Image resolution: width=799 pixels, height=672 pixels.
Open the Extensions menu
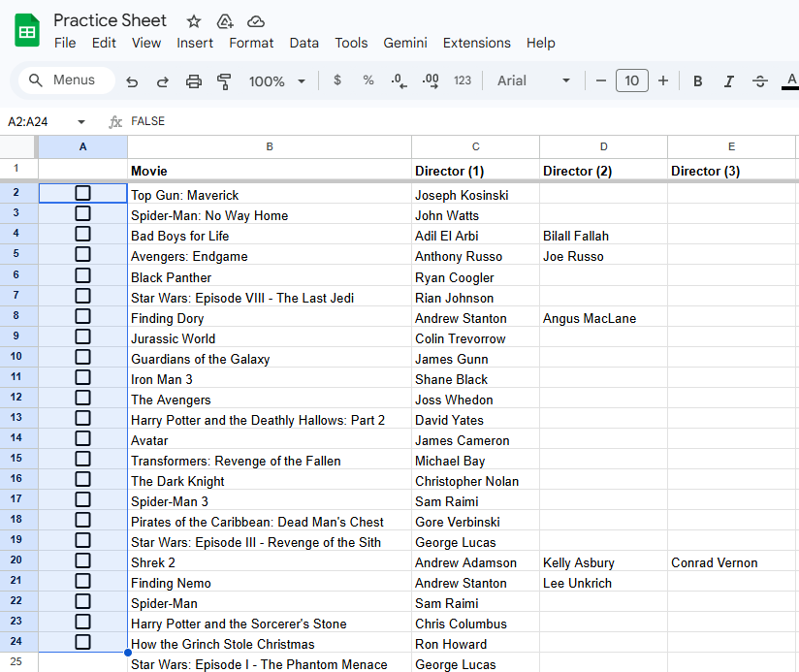[x=476, y=43]
